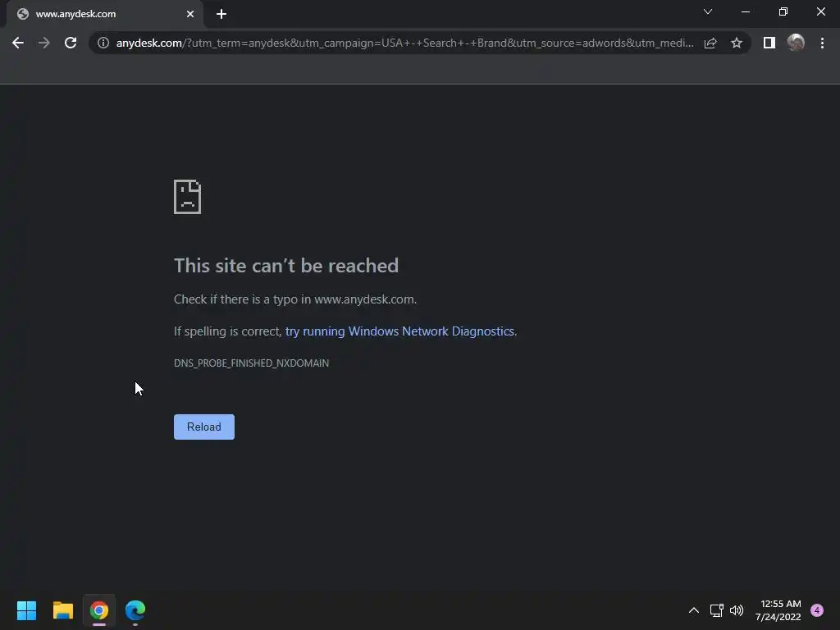
Task: Launch Microsoft Edge from the taskbar
Action: click(x=135, y=610)
